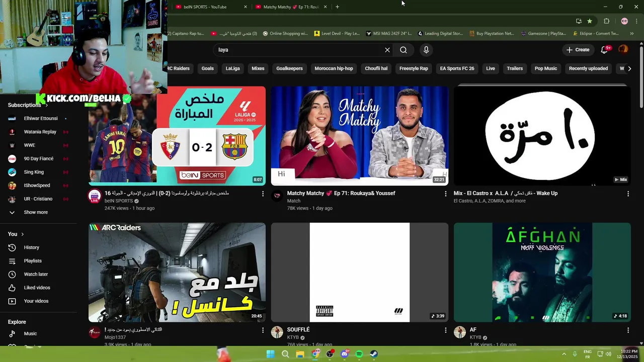Open KTYB channel avatar beside SOUFFLÉ
This screenshot has width=644, height=362.
277,332
